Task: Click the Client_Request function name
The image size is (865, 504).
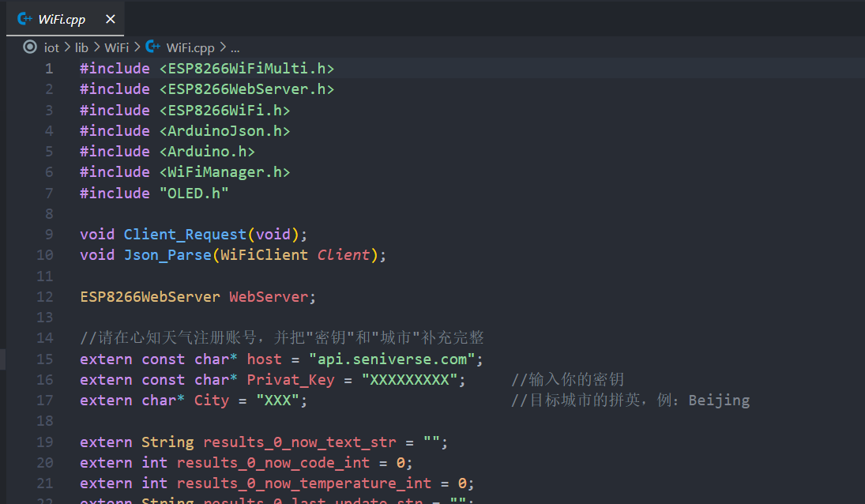Action: 185,235
